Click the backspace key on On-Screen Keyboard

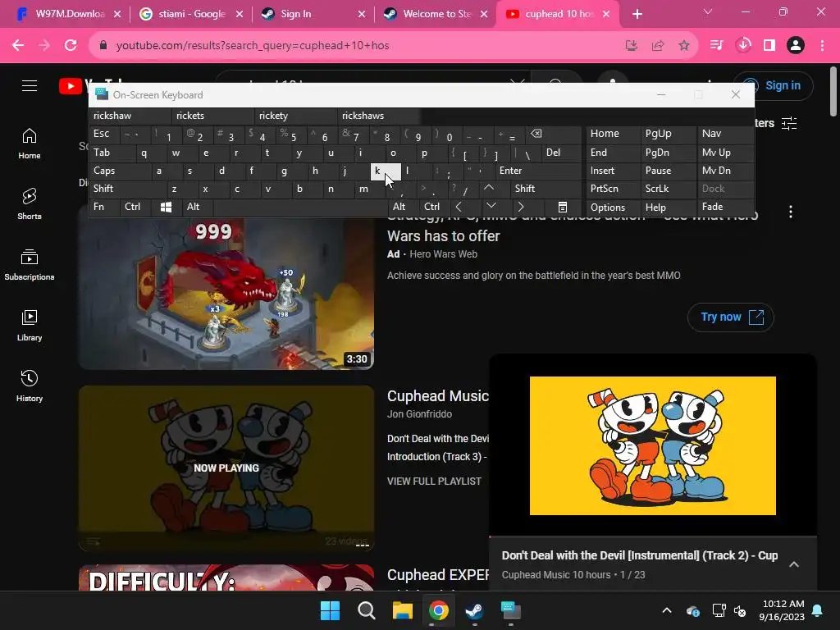pos(536,134)
